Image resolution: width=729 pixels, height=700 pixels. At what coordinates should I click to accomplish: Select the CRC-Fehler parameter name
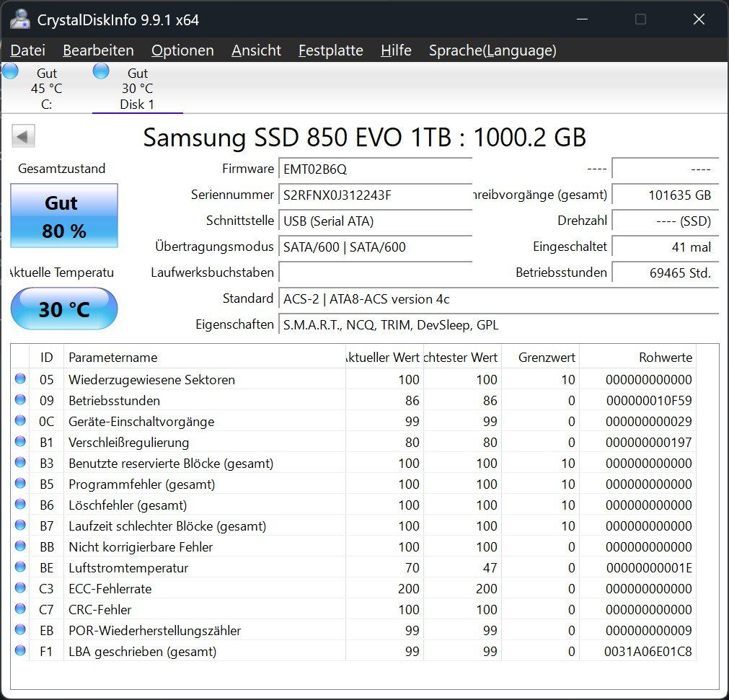point(100,610)
